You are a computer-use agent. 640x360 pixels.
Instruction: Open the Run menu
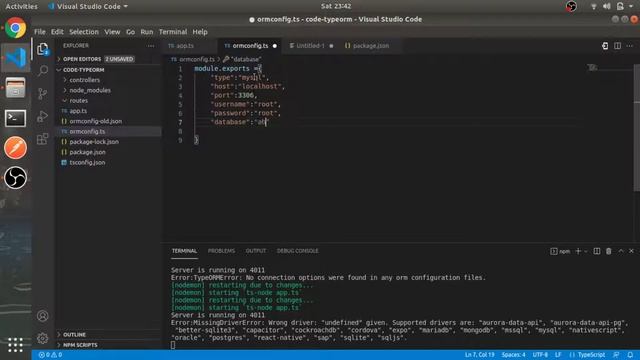point(147,32)
